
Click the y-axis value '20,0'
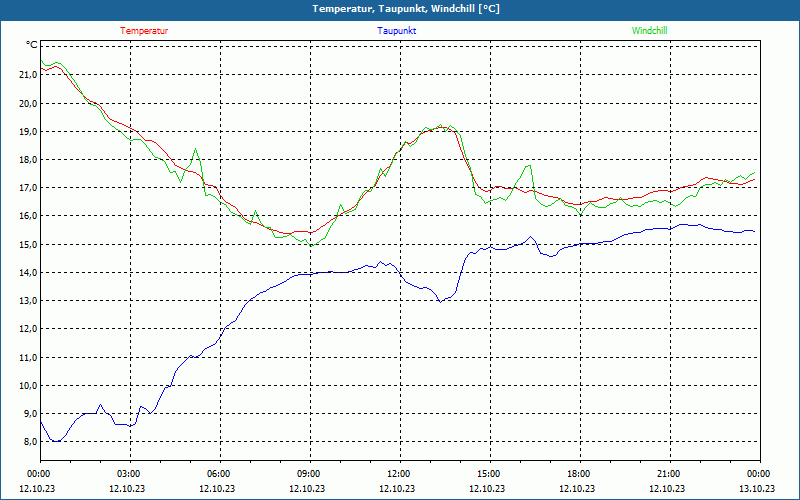(29, 104)
